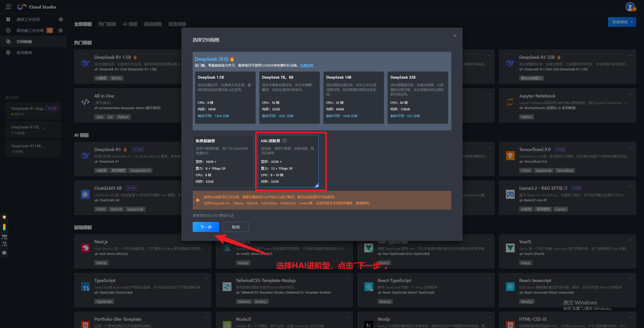Viewport: 644px width, 328px height.
Task: Select the 免费基础型 spec card
Action: pos(223,161)
